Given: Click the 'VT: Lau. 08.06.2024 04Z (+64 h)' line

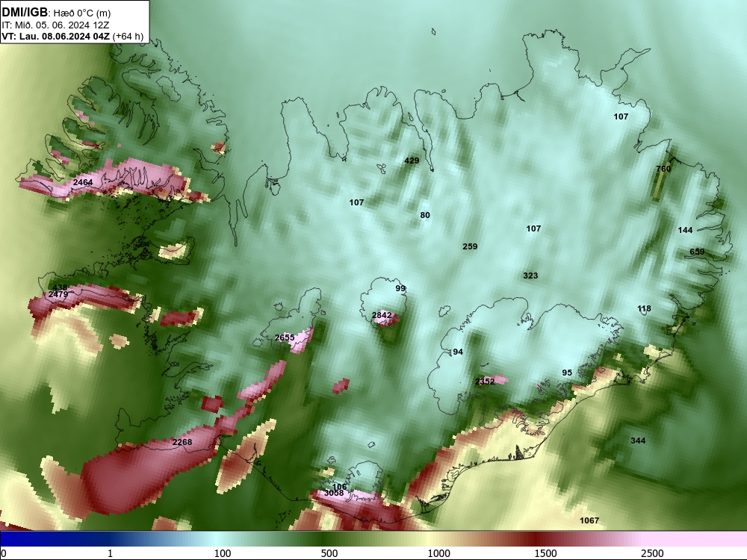Looking at the screenshot, I should pyautogui.click(x=72, y=36).
